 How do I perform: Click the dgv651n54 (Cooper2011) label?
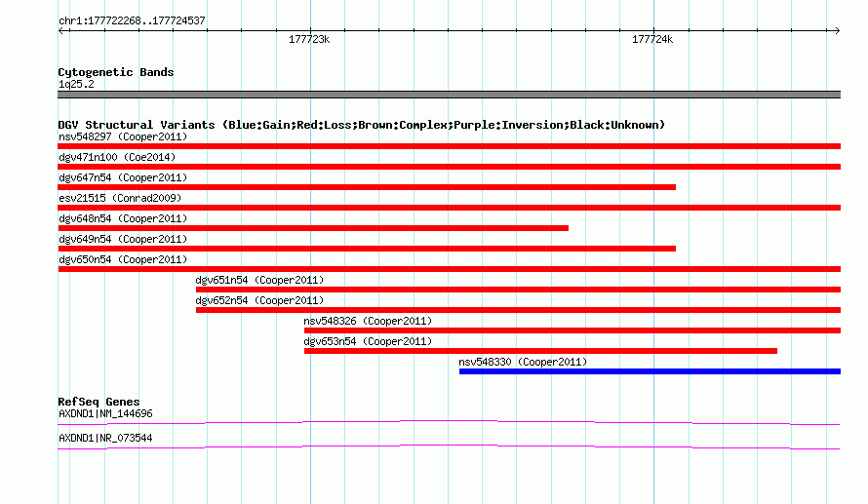[x=259, y=280]
